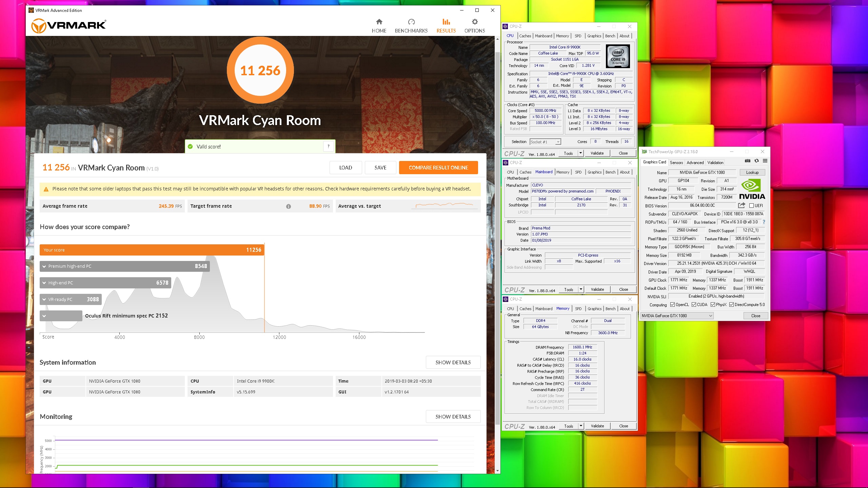Screen dimensions: 868x488
Task: Click the valid score help question mark
Action: [328, 146]
